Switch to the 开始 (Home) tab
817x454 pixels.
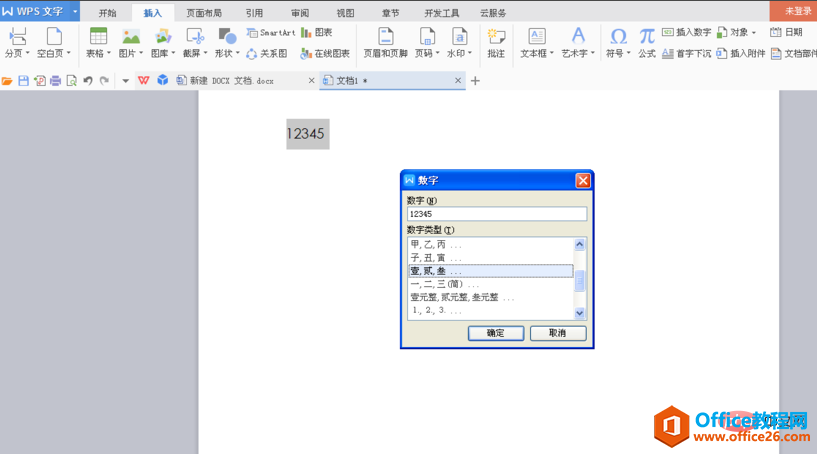coord(107,13)
